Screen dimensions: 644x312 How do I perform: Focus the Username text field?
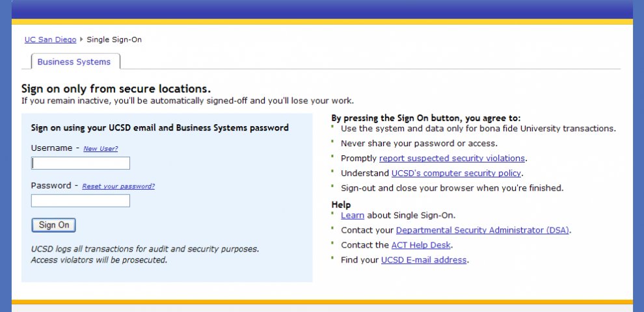[x=81, y=163]
